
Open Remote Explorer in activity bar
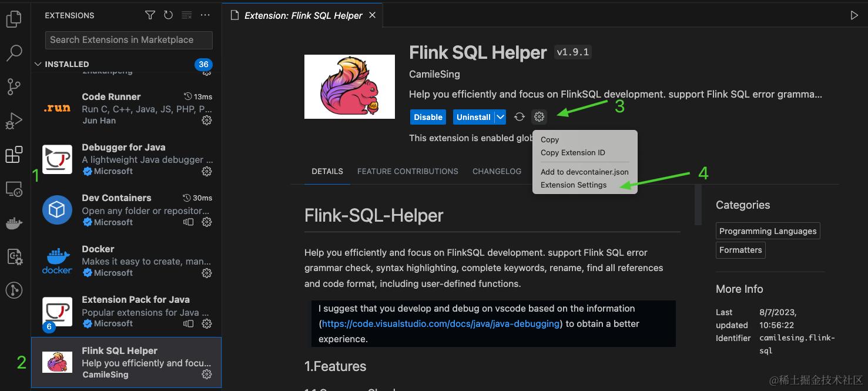[14, 189]
